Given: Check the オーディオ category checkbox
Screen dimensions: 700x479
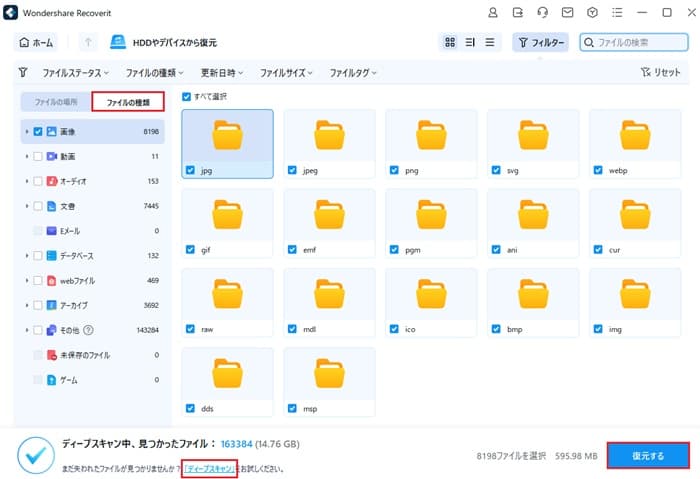Looking at the screenshot, I should [x=38, y=181].
